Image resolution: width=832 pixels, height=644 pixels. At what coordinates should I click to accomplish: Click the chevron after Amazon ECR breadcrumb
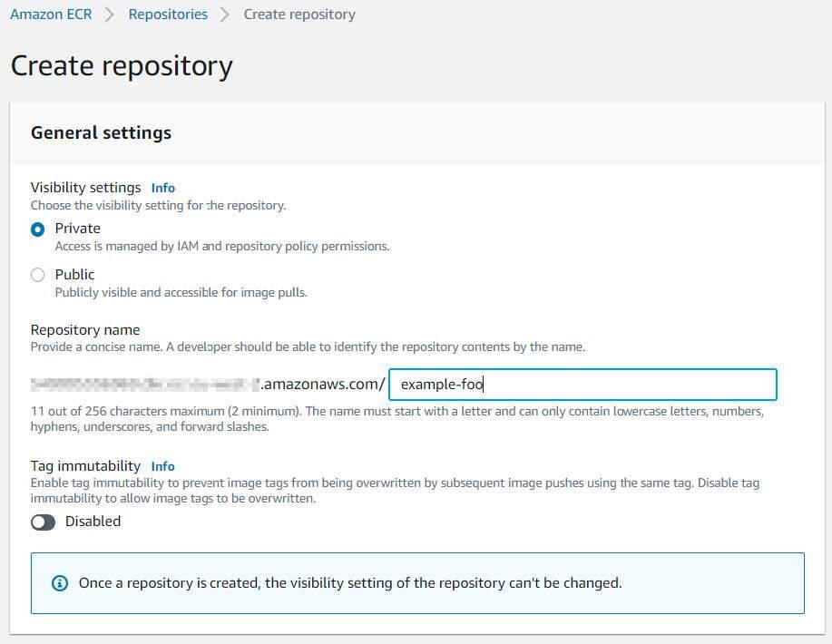point(110,15)
